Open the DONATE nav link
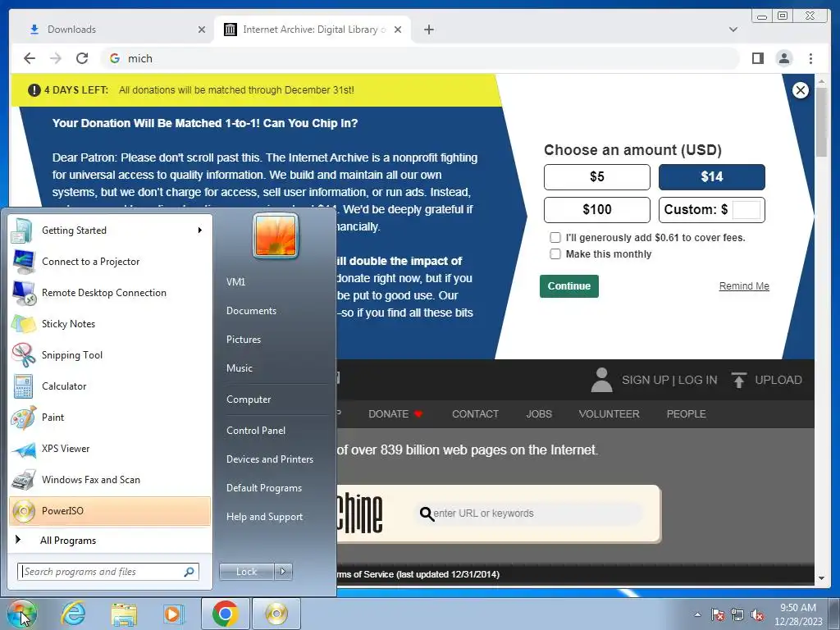This screenshot has height=630, width=840. tap(395, 414)
